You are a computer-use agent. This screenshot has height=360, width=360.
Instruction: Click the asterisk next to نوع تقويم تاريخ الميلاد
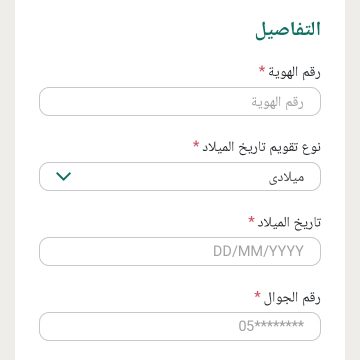tap(196, 144)
